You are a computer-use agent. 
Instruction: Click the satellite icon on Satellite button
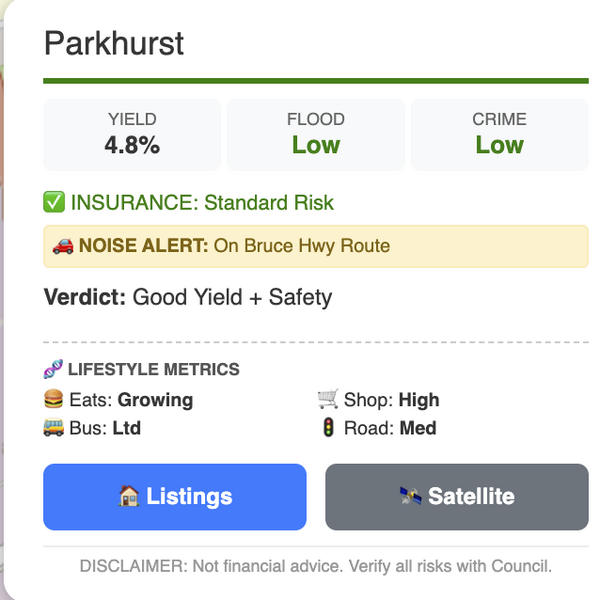click(x=411, y=497)
